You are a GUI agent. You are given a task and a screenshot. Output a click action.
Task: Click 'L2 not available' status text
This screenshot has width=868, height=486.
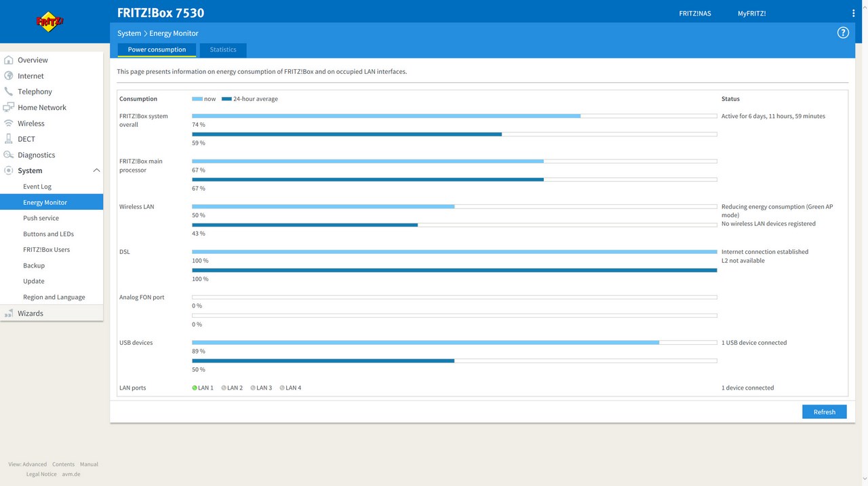(x=743, y=261)
